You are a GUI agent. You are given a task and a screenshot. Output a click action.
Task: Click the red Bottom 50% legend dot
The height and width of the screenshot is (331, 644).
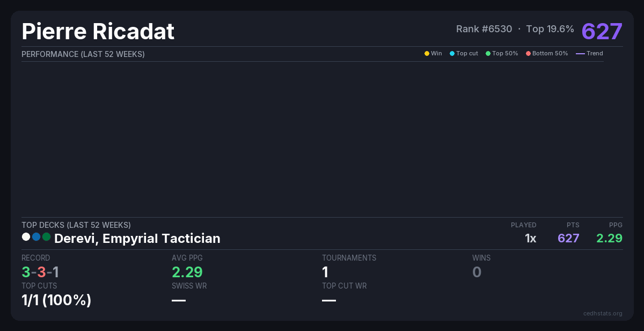[528, 54]
